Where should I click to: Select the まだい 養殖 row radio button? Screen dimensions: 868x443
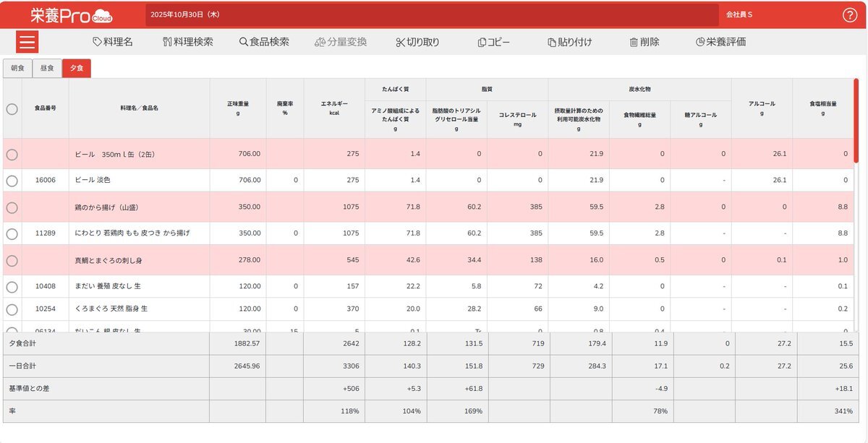[x=12, y=287]
